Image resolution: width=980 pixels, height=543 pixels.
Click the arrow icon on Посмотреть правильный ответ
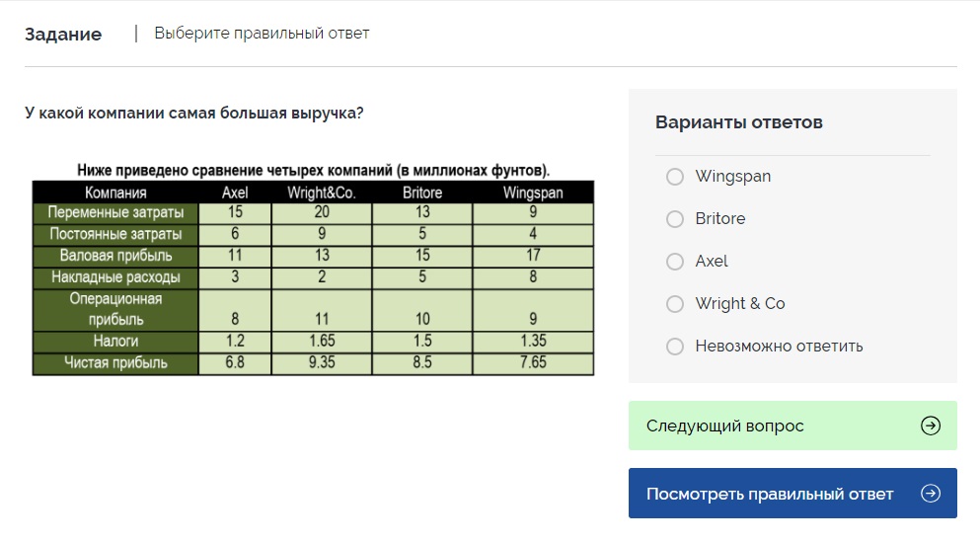click(930, 494)
